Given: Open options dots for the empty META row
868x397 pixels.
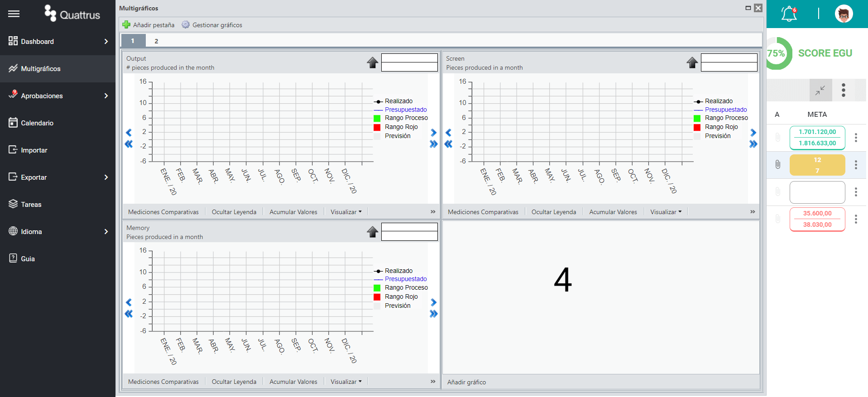Looking at the screenshot, I should [x=856, y=192].
